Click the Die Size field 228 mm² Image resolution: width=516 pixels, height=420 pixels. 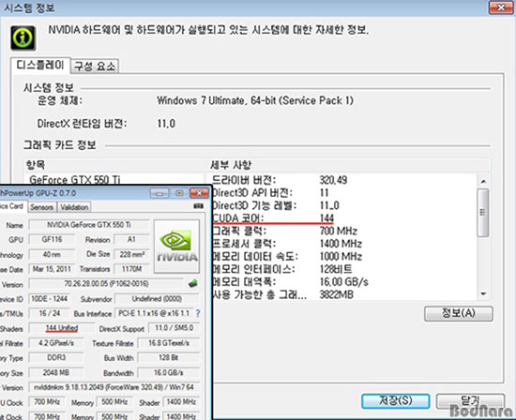click(x=131, y=255)
